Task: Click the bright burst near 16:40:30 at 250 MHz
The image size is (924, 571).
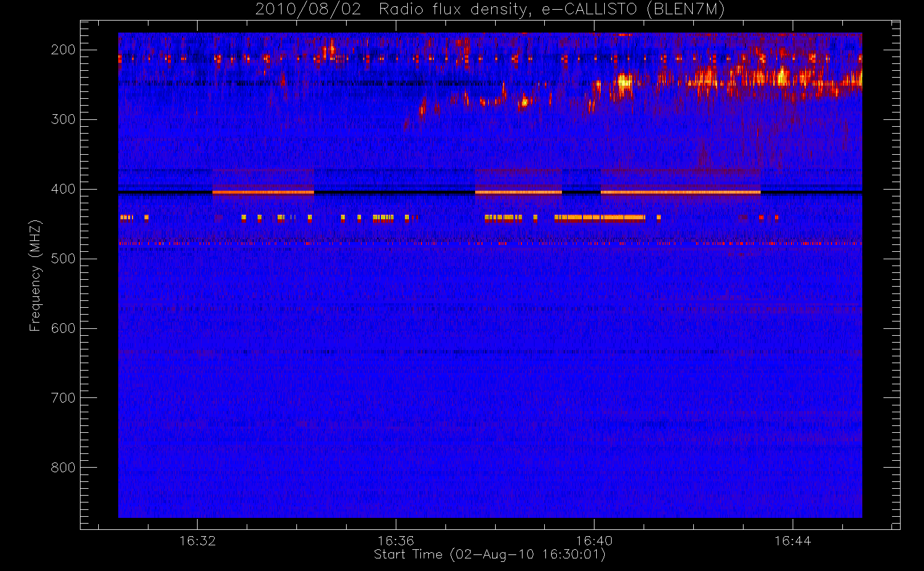Action: (x=624, y=82)
